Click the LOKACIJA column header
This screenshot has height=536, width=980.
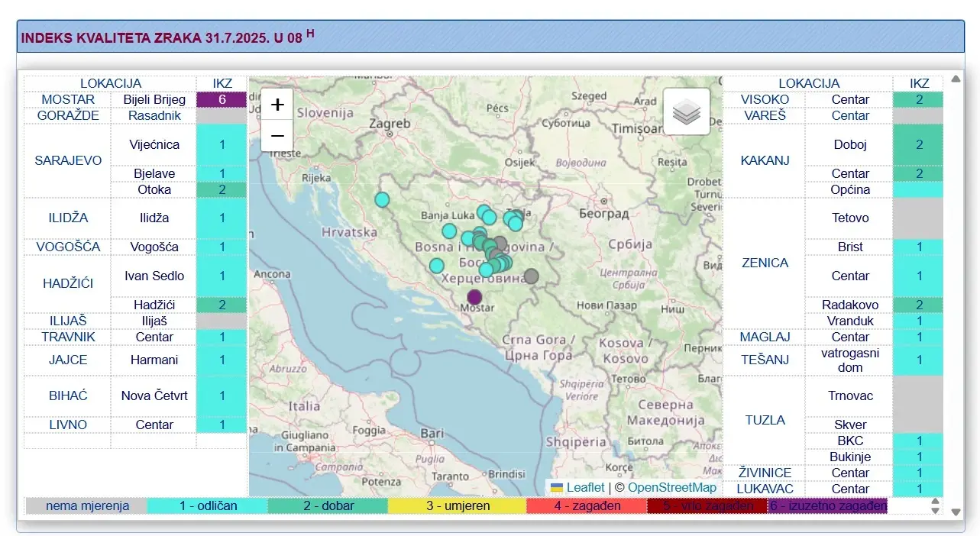110,83
